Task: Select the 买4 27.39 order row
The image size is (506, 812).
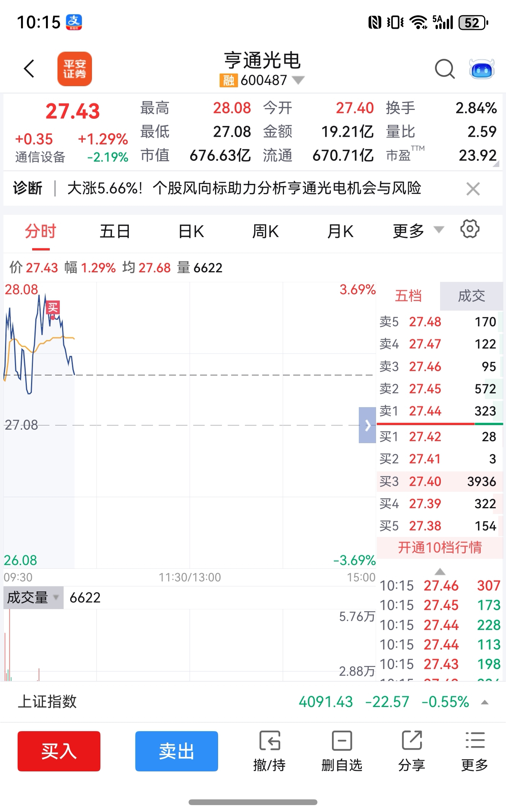Action: (x=440, y=504)
